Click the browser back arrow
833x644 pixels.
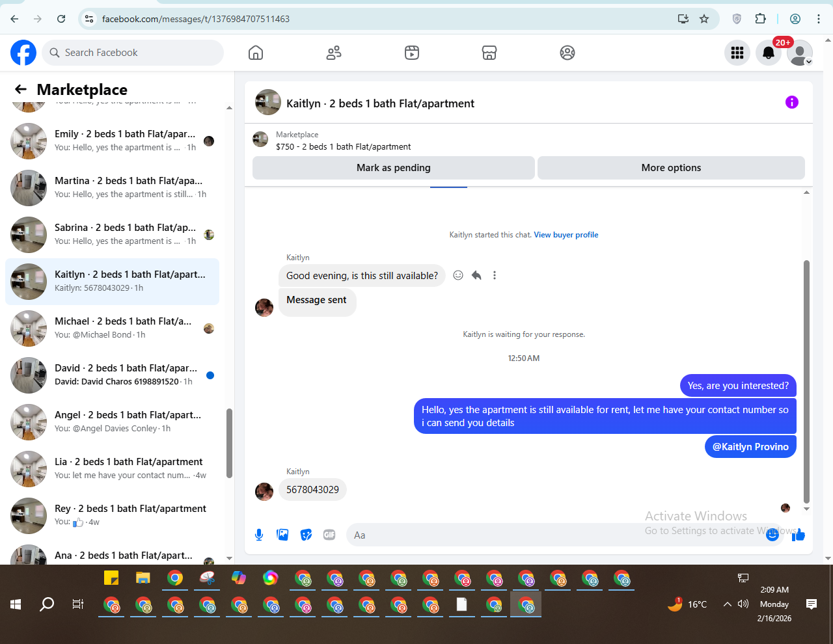14,19
